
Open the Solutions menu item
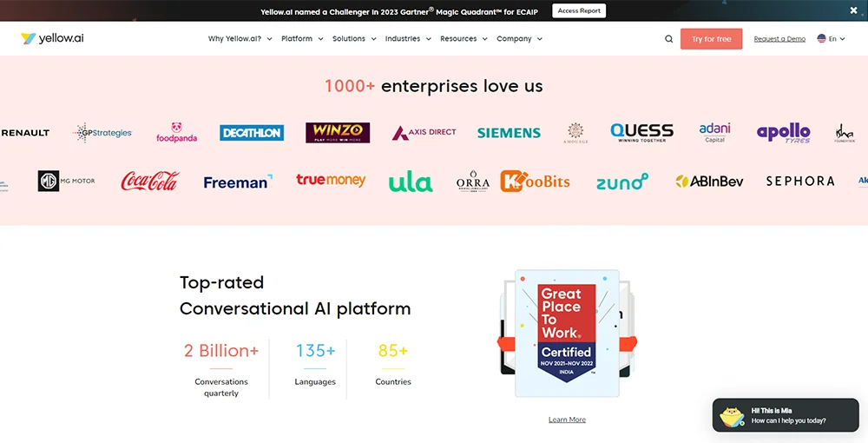349,39
